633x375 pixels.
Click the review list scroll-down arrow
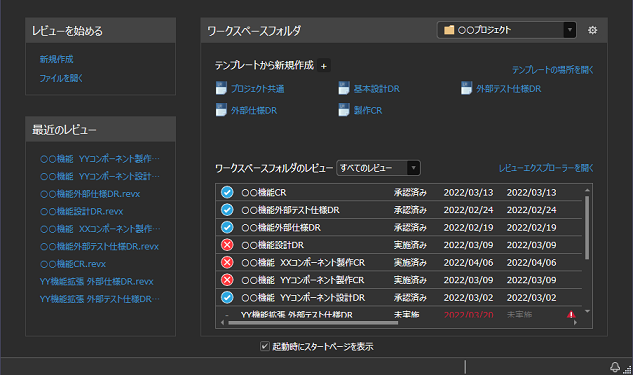tap(587, 311)
